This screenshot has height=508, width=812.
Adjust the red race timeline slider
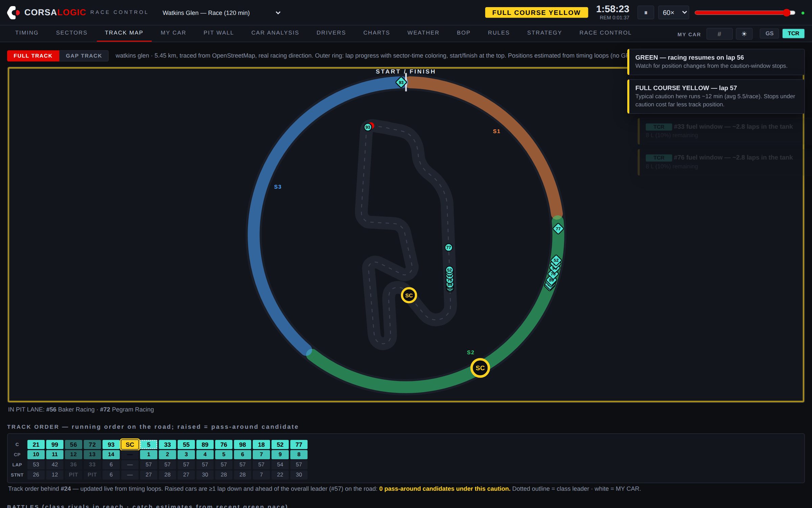pos(744,13)
